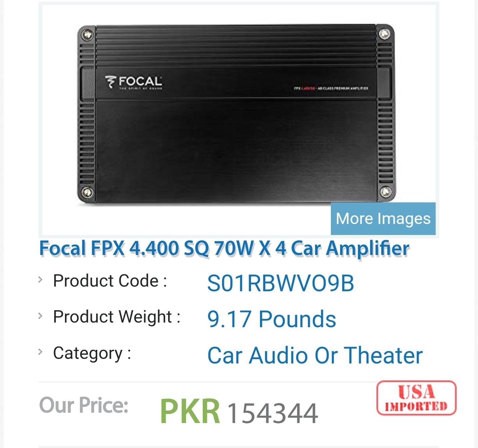Click the Product Code label
This screenshot has width=478, height=448.
coord(110,281)
